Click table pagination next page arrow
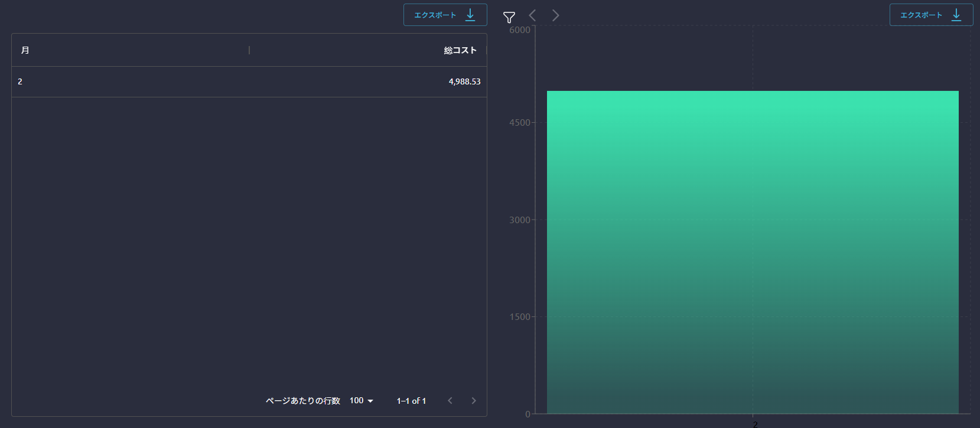Image resolution: width=980 pixels, height=428 pixels. pyautogui.click(x=474, y=401)
